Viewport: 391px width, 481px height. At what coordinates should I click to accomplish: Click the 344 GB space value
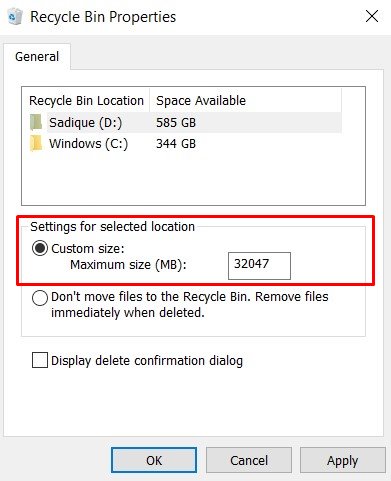coord(176,144)
